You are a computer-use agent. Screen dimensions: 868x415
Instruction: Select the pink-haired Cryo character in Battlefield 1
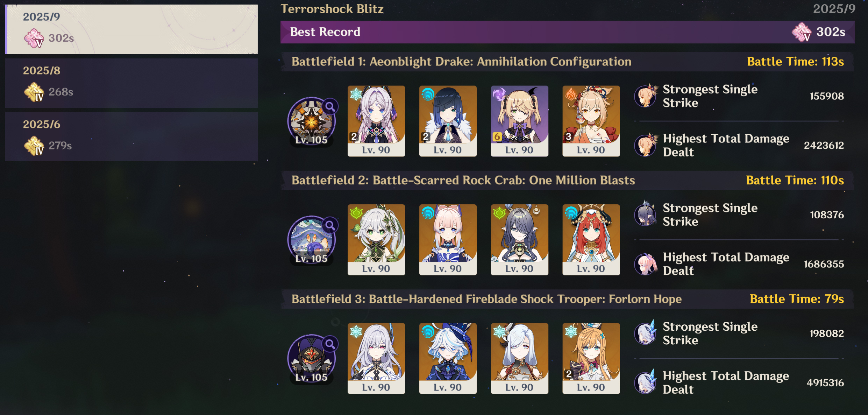tap(376, 121)
